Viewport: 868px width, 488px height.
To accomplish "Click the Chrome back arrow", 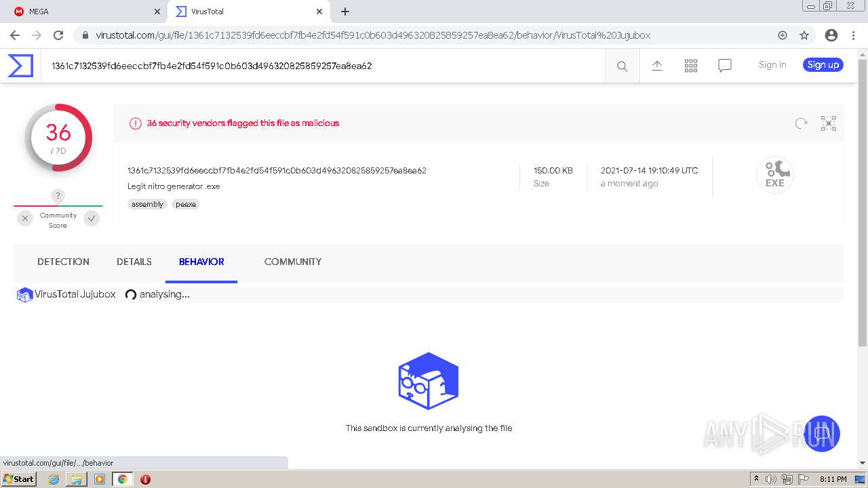I will pyautogui.click(x=15, y=35).
